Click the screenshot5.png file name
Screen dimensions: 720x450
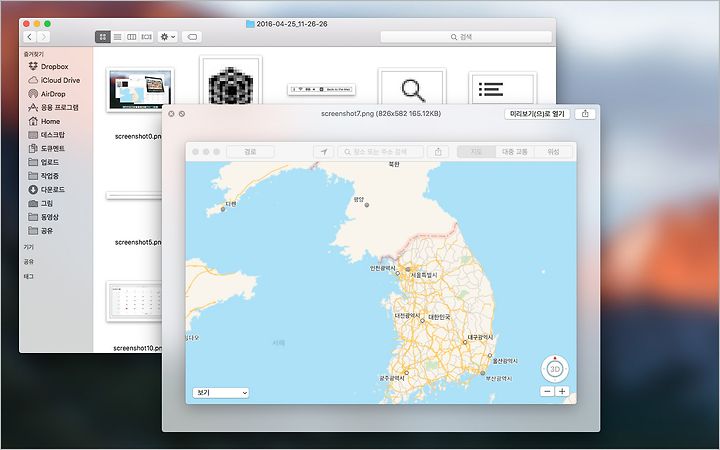point(138,242)
